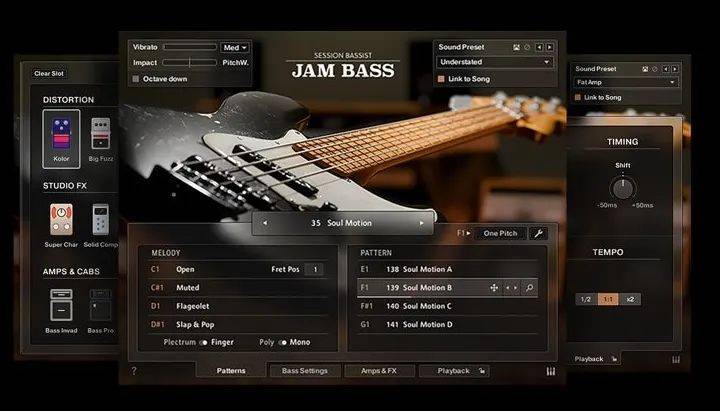The width and height of the screenshot is (720, 411).
Task: Select the Big Fuzz distortion pedal
Action: point(101,139)
